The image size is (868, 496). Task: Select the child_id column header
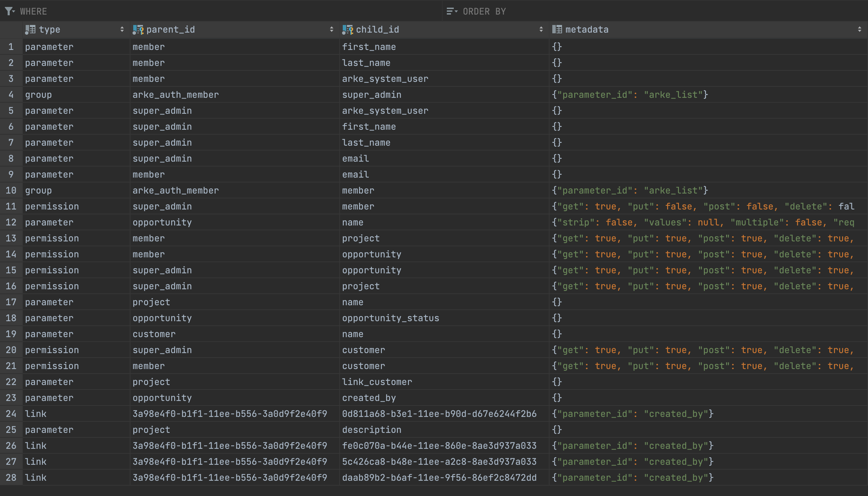click(x=377, y=30)
